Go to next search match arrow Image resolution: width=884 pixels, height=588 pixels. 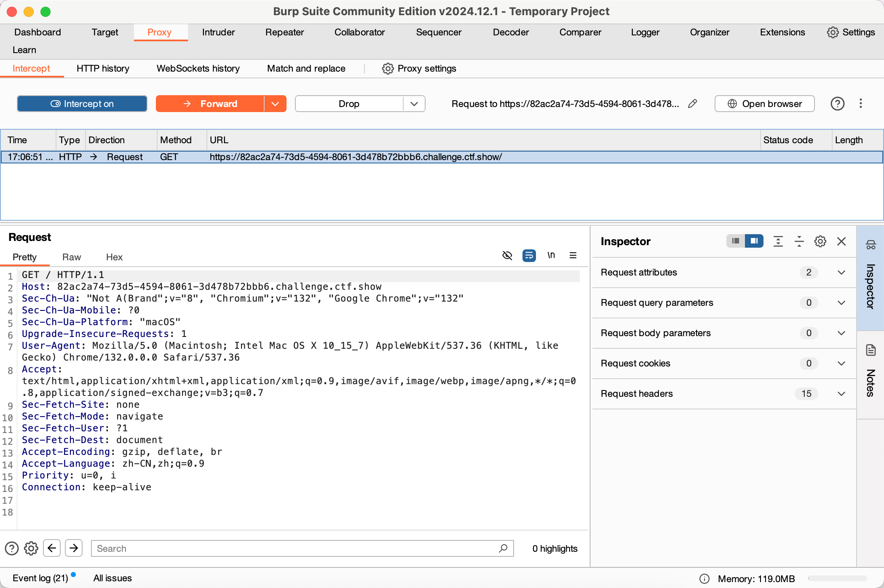74,548
